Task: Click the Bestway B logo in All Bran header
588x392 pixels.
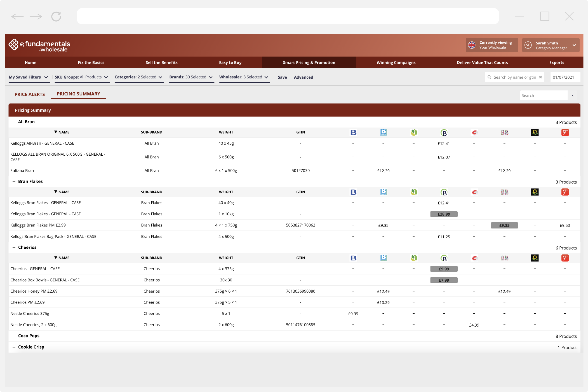Action: [353, 132]
